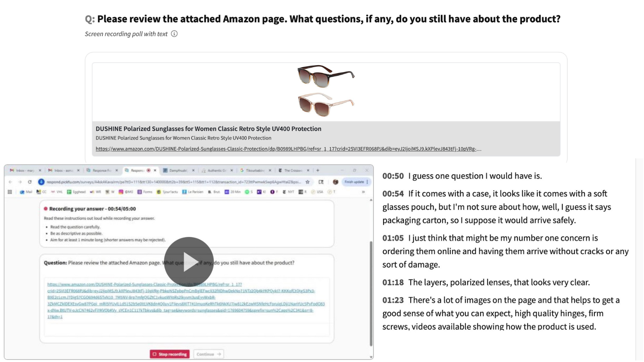Screen dimensions: 644x362
Task: Jump to transcript timestamp 01:23
Action: 393,300
